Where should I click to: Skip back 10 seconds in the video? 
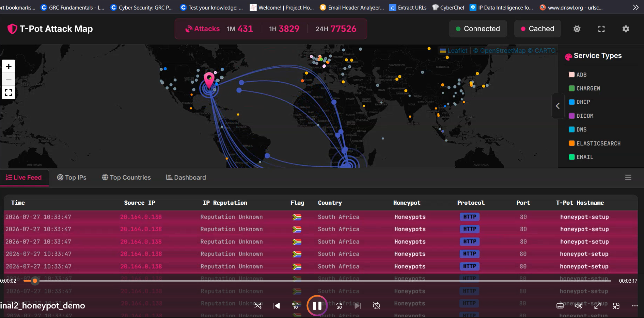pyautogui.click(x=296, y=306)
